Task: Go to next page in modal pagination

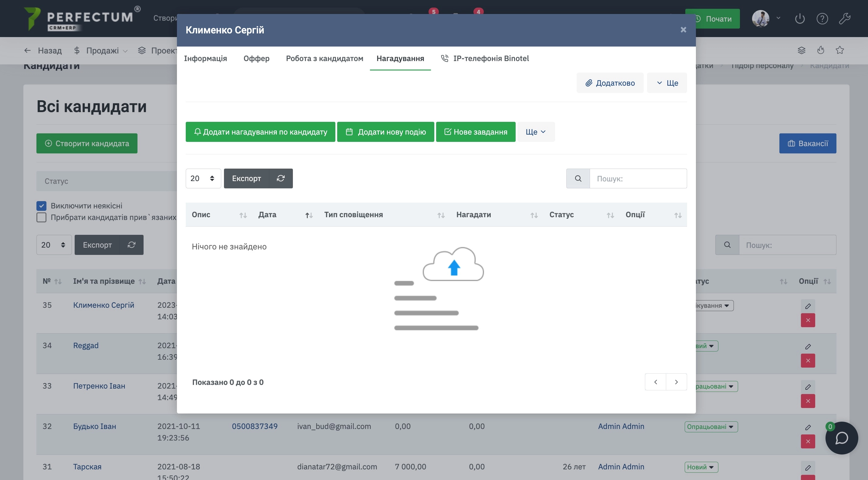Action: pos(676,382)
